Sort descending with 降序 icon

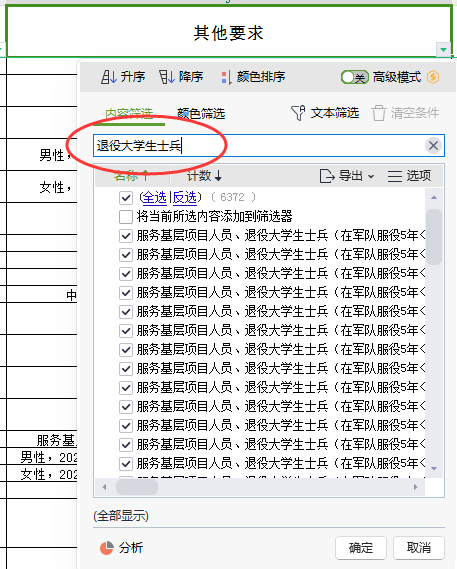tap(166, 77)
